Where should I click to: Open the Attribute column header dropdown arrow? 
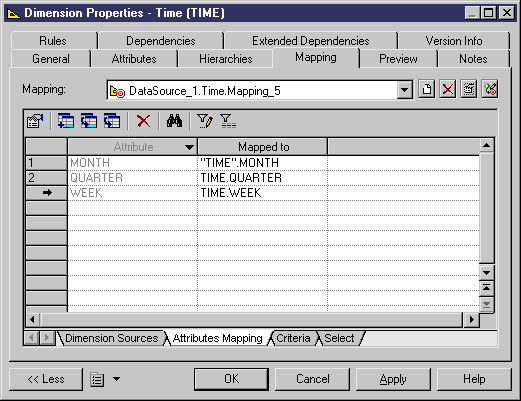click(189, 147)
